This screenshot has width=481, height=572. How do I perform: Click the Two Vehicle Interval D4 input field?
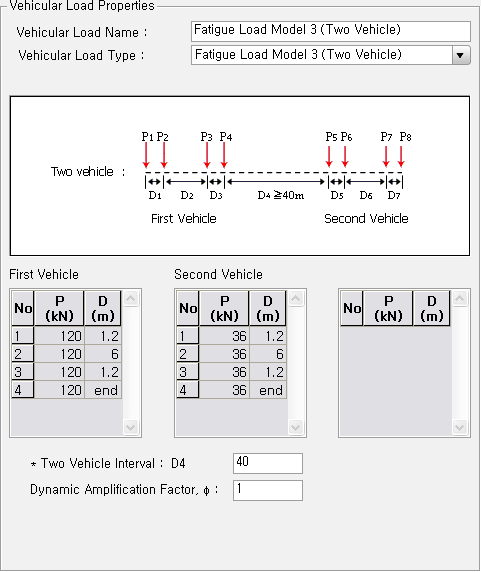[x=268, y=463]
